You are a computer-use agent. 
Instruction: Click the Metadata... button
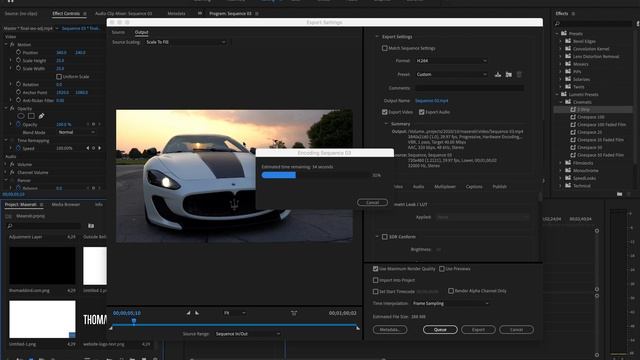(x=390, y=329)
